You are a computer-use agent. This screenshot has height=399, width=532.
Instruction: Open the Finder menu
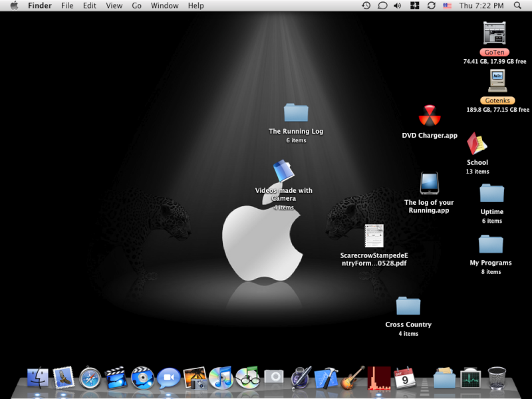click(x=40, y=5)
